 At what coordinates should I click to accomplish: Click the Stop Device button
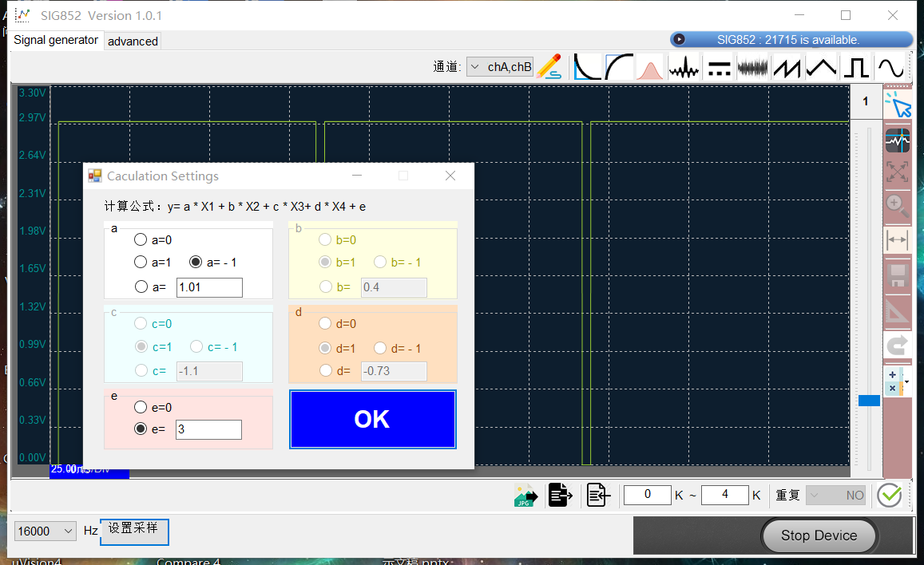(x=819, y=535)
